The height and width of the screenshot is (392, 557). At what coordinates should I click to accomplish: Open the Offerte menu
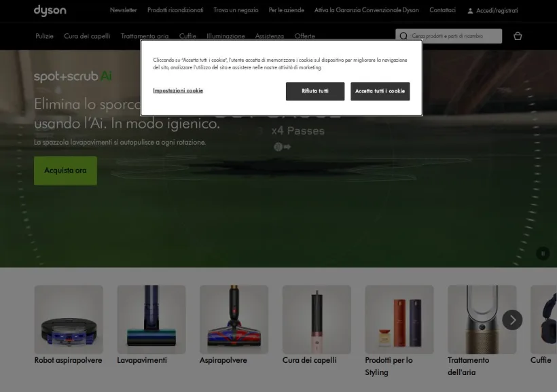click(x=304, y=36)
